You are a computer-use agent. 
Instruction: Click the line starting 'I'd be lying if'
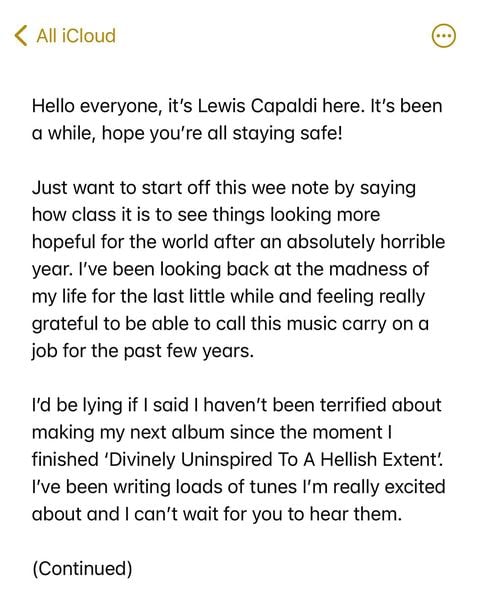[237, 406]
